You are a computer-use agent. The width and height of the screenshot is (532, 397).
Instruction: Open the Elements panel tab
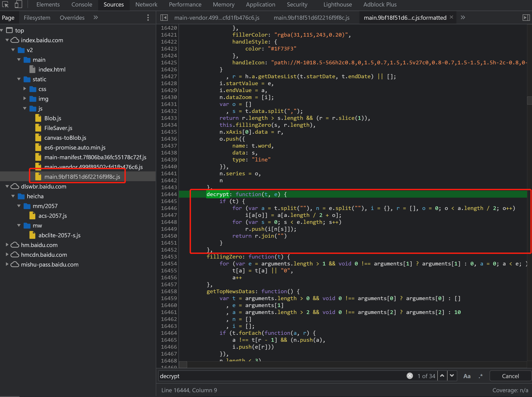click(48, 5)
